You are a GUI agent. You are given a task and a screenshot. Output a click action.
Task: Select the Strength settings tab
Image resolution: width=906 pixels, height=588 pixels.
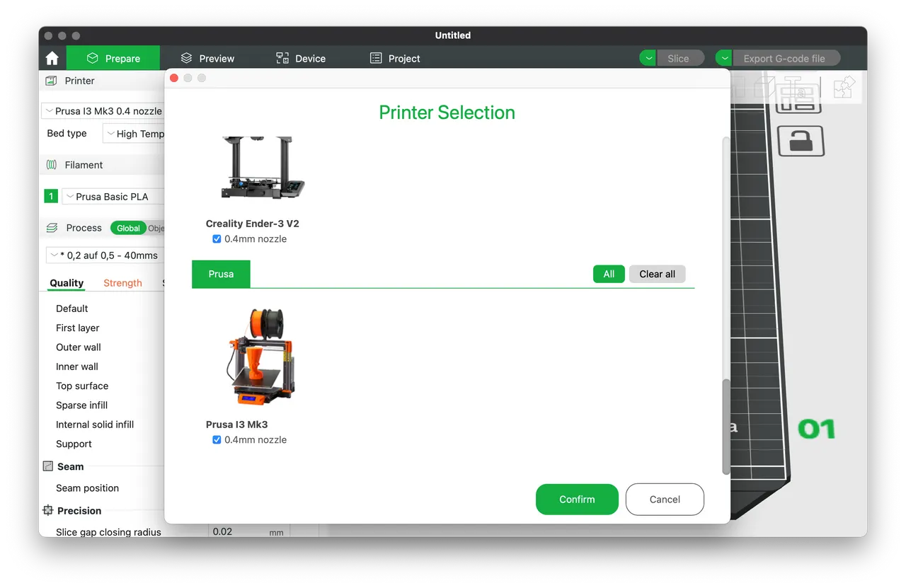click(122, 283)
